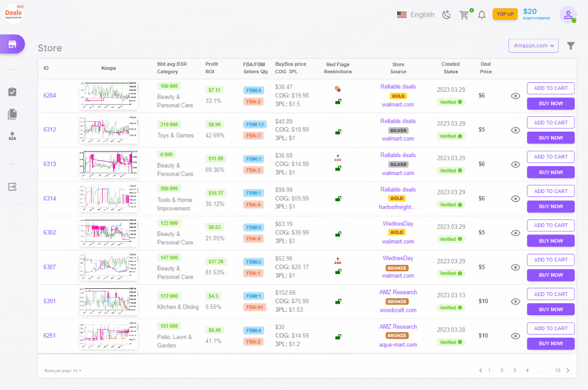Click the 90d avg BSR column header
The height and width of the screenshot is (390, 588).
pyautogui.click(x=172, y=68)
